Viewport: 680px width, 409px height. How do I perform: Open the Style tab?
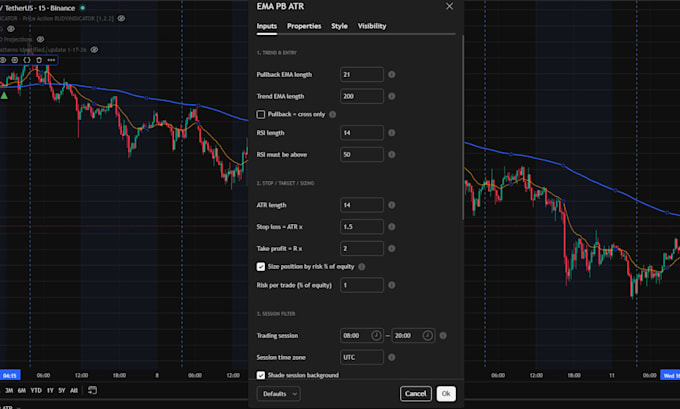point(339,26)
